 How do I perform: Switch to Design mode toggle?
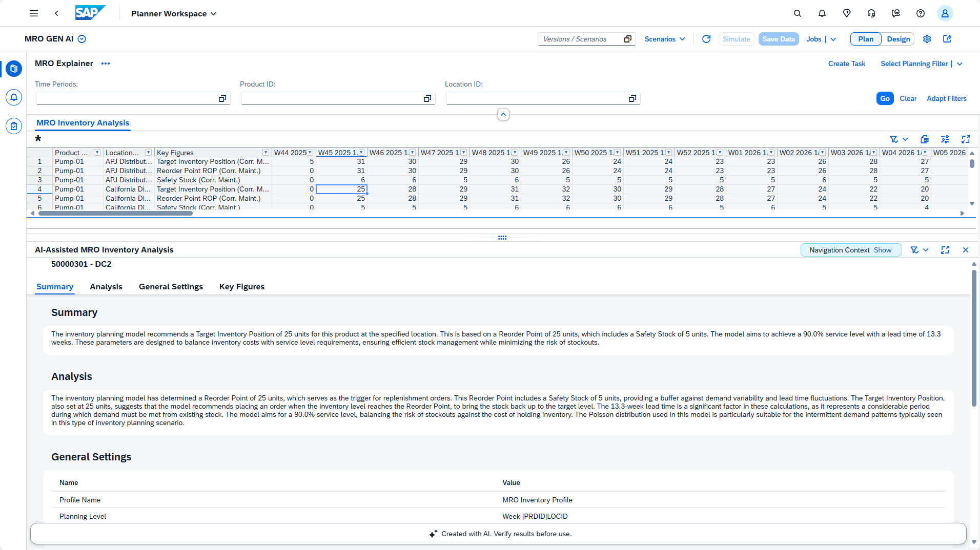pos(898,39)
